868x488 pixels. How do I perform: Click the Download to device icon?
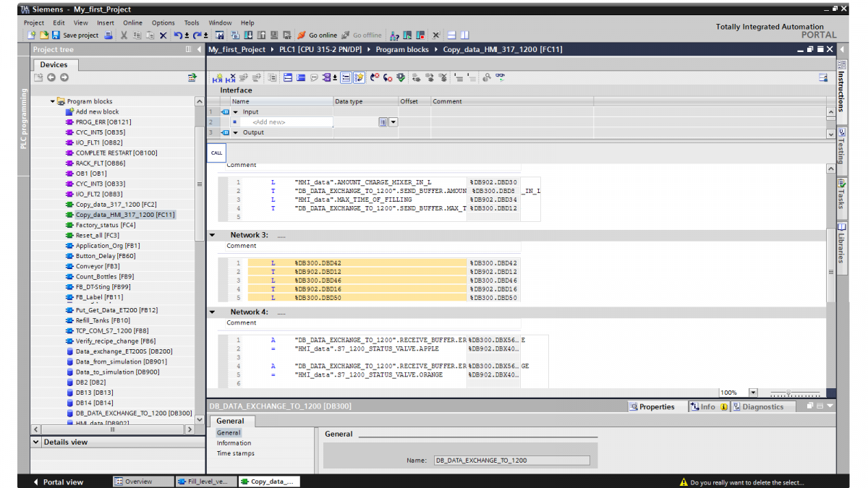[x=248, y=35]
